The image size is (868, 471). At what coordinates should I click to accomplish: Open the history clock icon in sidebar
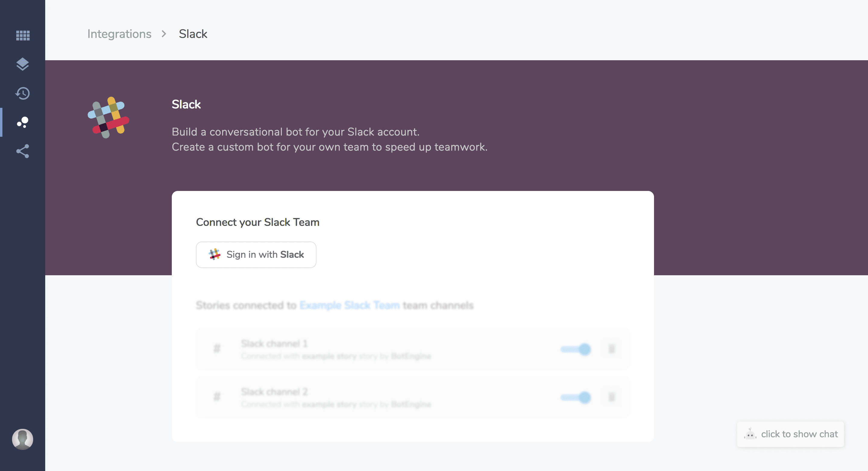(23, 93)
